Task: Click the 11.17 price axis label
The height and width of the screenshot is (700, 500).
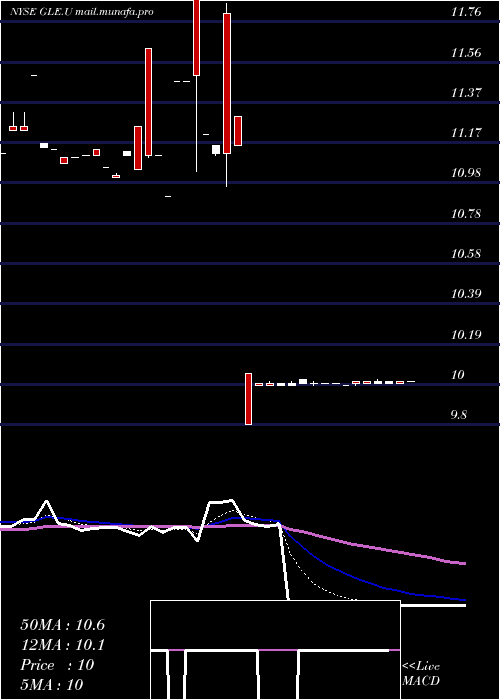Action: tap(466, 133)
